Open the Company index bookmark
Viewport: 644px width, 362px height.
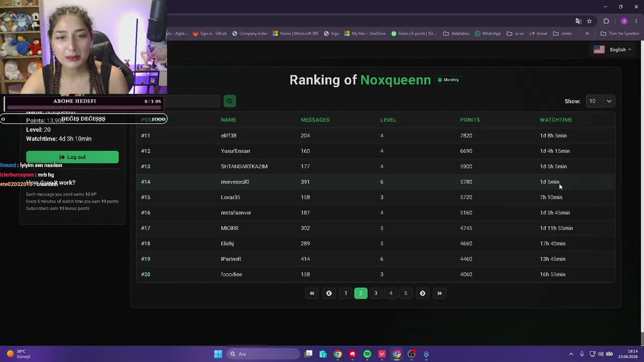[x=250, y=34]
